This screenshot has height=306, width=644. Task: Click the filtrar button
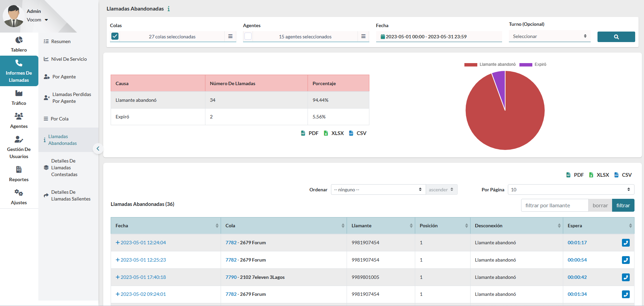pos(623,206)
